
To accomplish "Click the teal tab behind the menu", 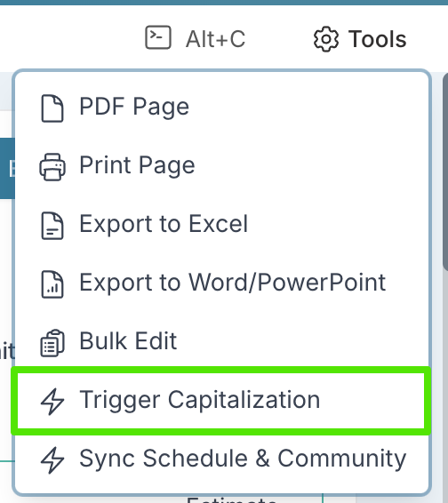I will [x=7, y=169].
